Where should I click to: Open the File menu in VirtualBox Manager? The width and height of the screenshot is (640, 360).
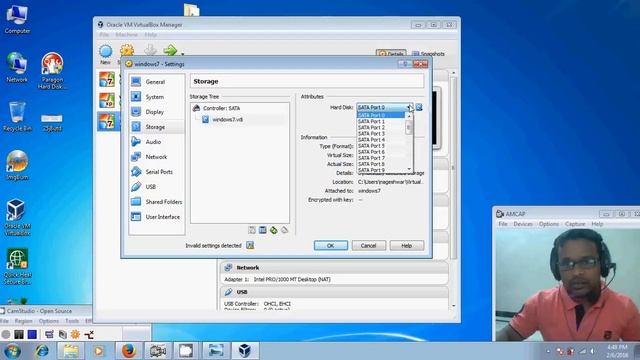pos(104,35)
